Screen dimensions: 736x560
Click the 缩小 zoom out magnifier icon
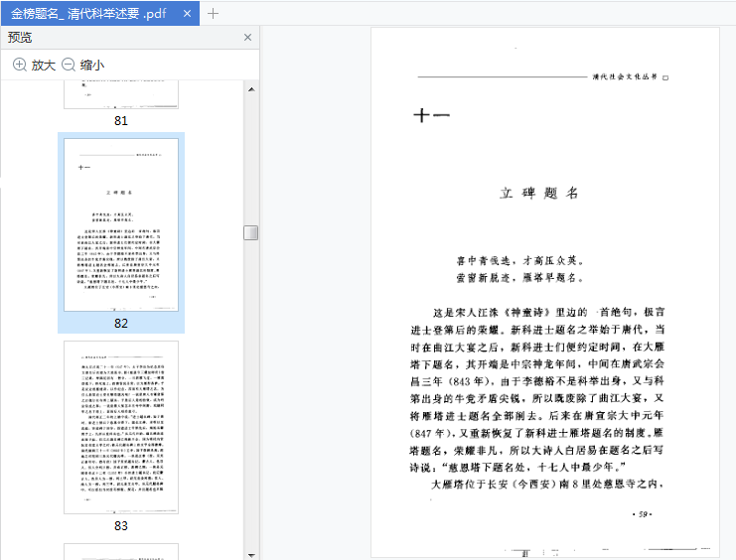click(69, 65)
